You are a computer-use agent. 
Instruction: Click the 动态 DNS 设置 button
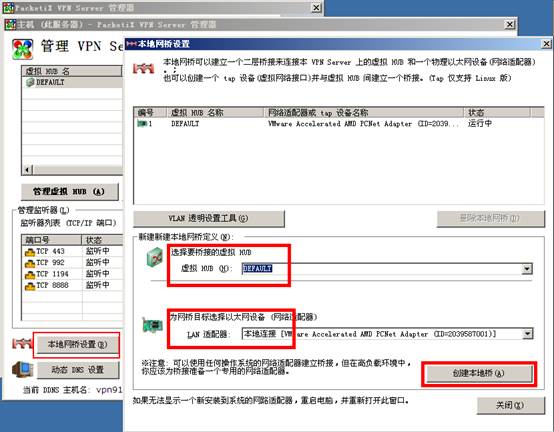(x=78, y=370)
